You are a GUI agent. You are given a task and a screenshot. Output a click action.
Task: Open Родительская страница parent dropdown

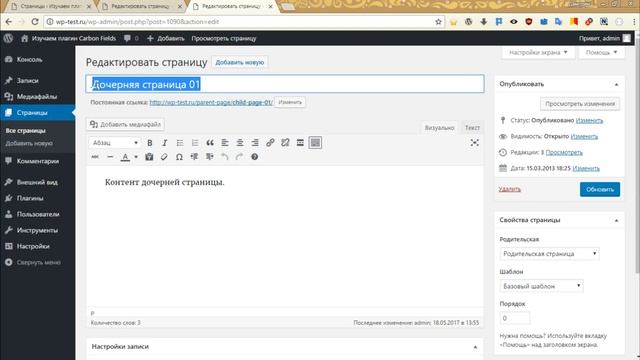coord(549,254)
